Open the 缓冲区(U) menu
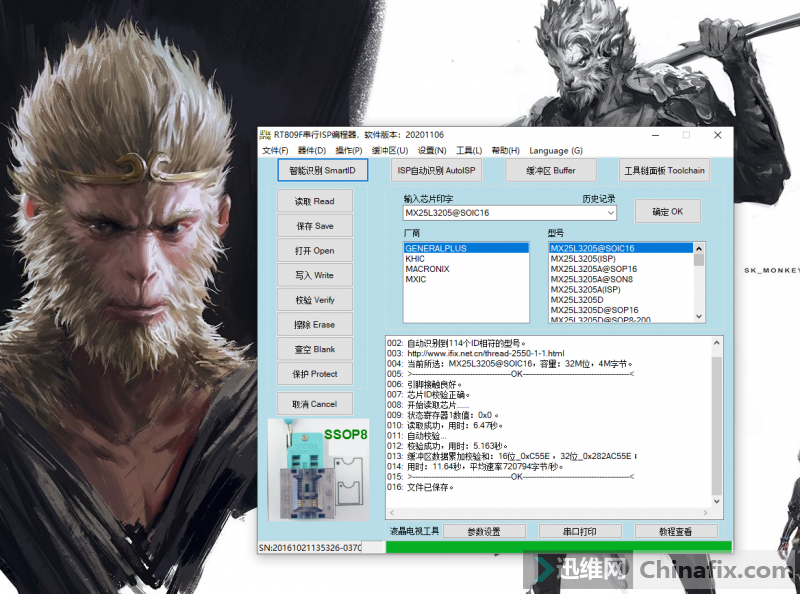Screen dimensions: 800x594 tap(390, 151)
